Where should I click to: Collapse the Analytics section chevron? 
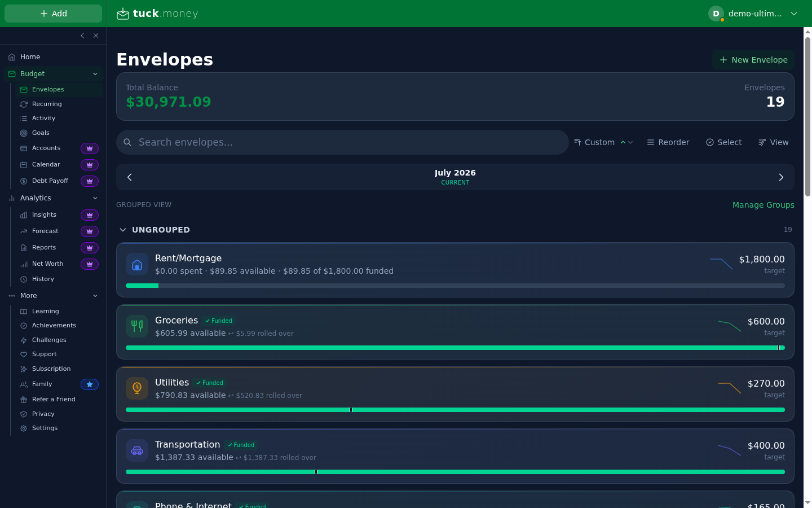[95, 198]
